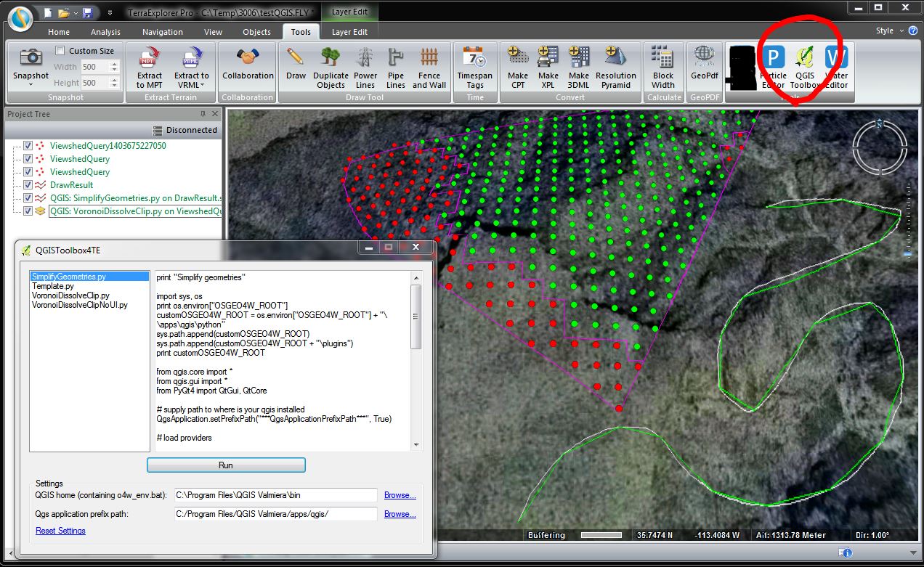Click the north compass navigation ring
Screen dimensions: 924x567
click(x=880, y=146)
